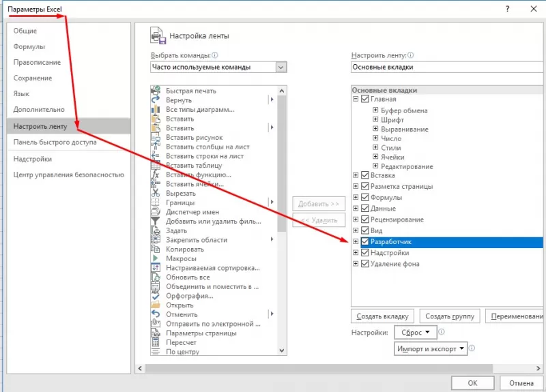546x392 pixels.
Task: Click the Отмена button
Action: [x=521, y=383]
